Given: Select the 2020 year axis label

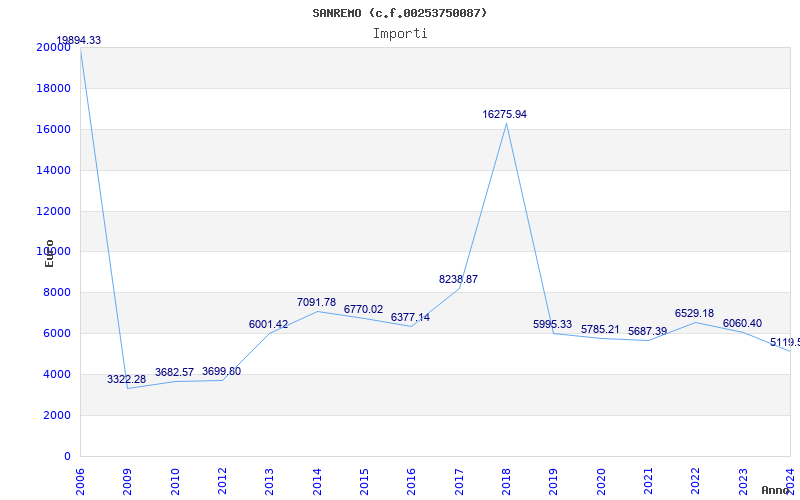Looking at the screenshot, I should click(601, 481).
